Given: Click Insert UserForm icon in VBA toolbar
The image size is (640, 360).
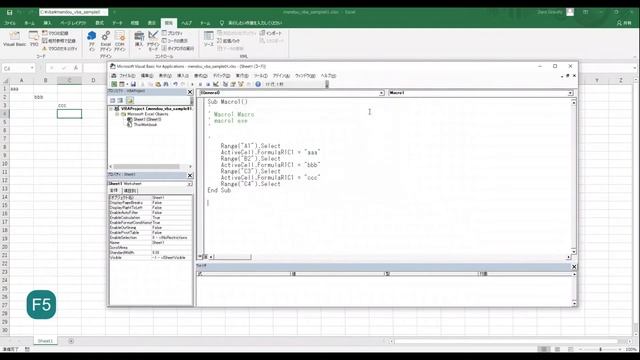Looking at the screenshot, I should pos(122,84).
